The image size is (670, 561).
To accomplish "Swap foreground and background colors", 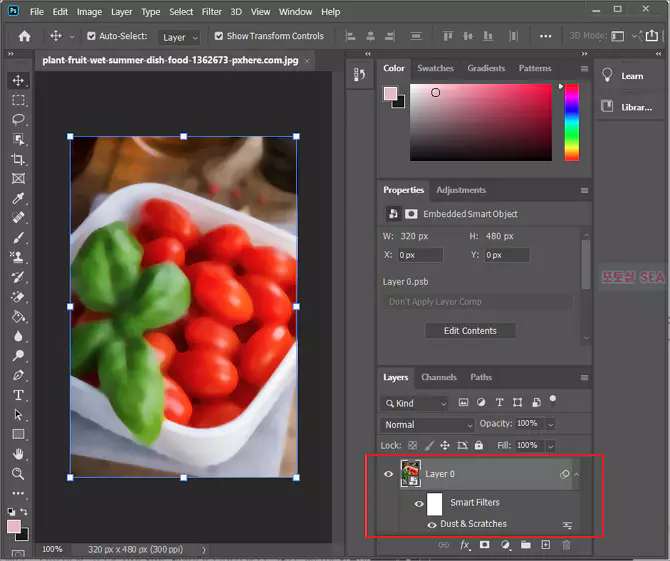I will pos(24,511).
